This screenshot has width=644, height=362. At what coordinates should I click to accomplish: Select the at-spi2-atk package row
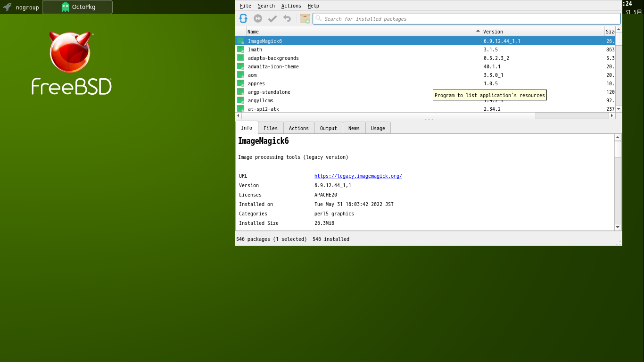[425, 109]
